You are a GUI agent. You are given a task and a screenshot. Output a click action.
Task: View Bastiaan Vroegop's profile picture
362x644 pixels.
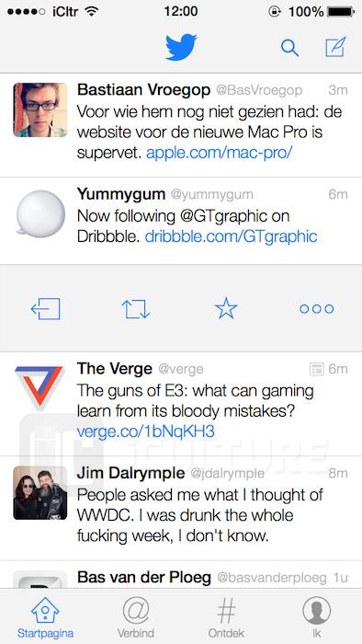[x=40, y=109]
